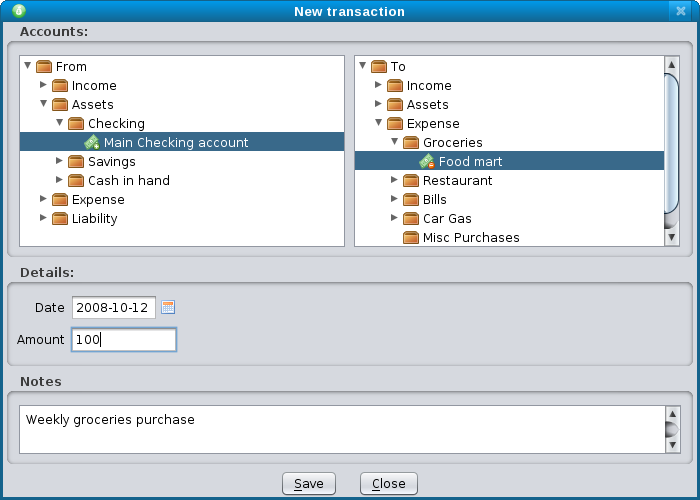Click the Misc Purchases folder icon

point(411,237)
